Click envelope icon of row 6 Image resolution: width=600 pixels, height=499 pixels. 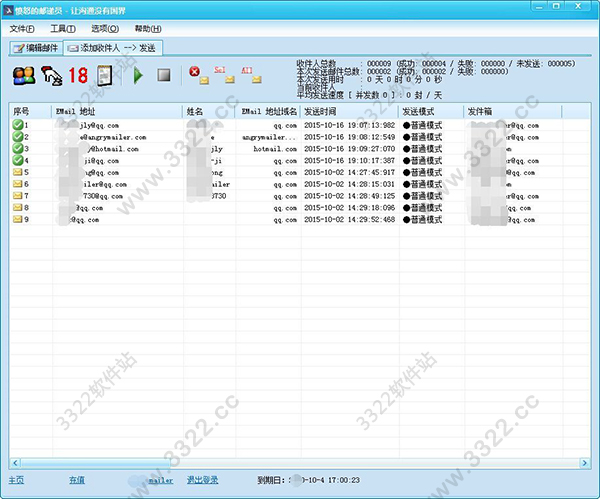point(18,184)
